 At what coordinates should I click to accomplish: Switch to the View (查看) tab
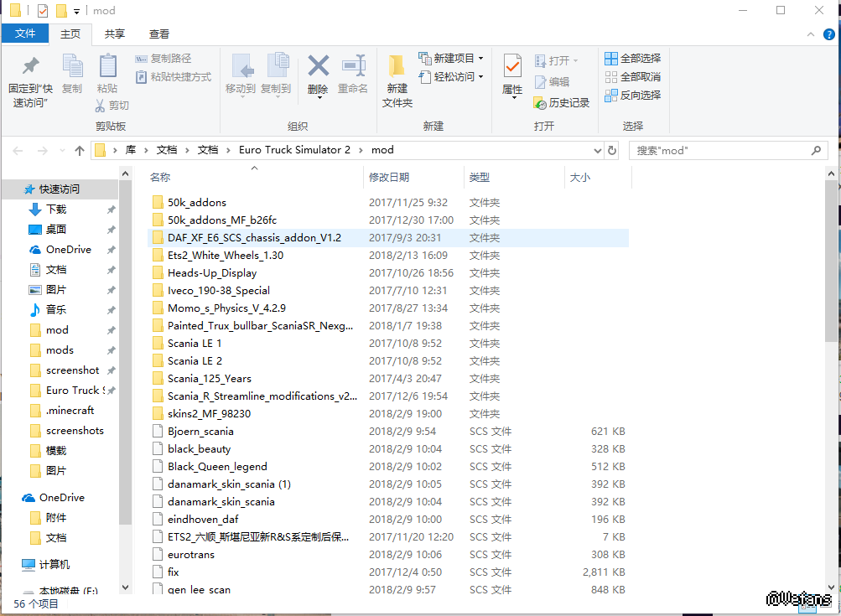point(159,34)
